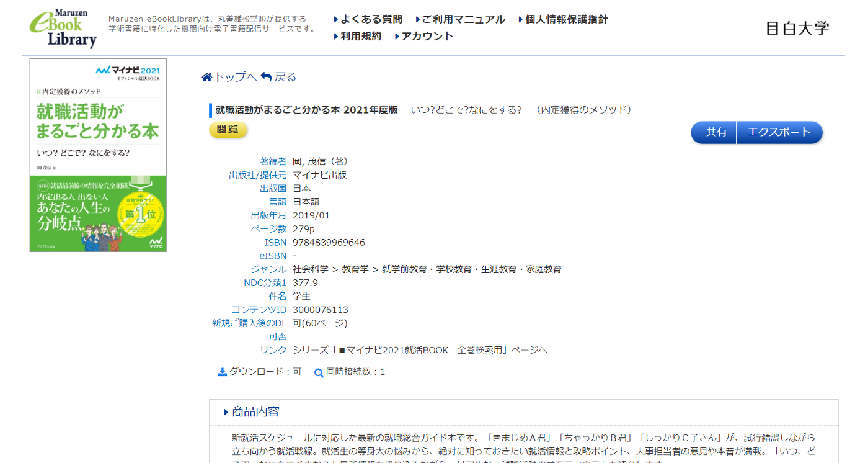Screen dimensions: 868x463
Task: Click the home icon beside トップへ
Action: click(x=207, y=77)
